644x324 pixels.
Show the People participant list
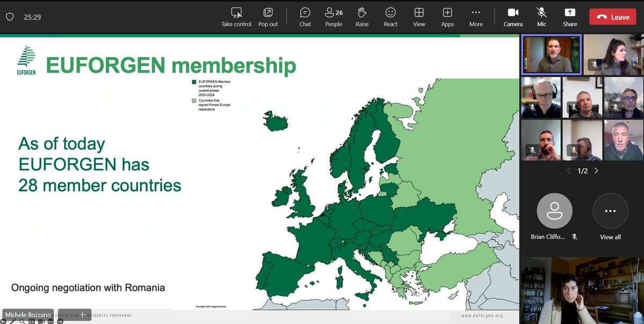(333, 17)
